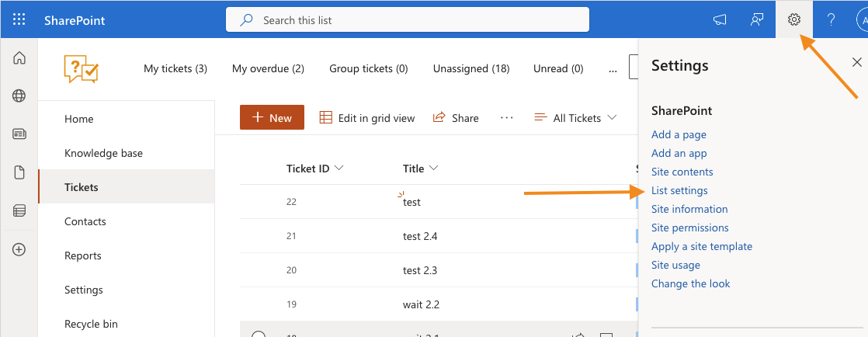Open the Help question mark icon
The height and width of the screenshot is (337, 868).
(831, 19)
